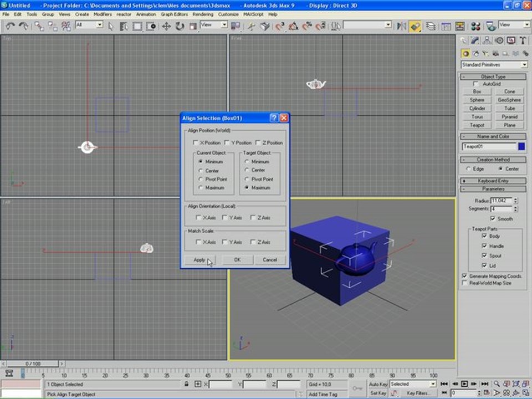Click the blue object color swatch
Screen dimensions: 532x399
point(521,146)
